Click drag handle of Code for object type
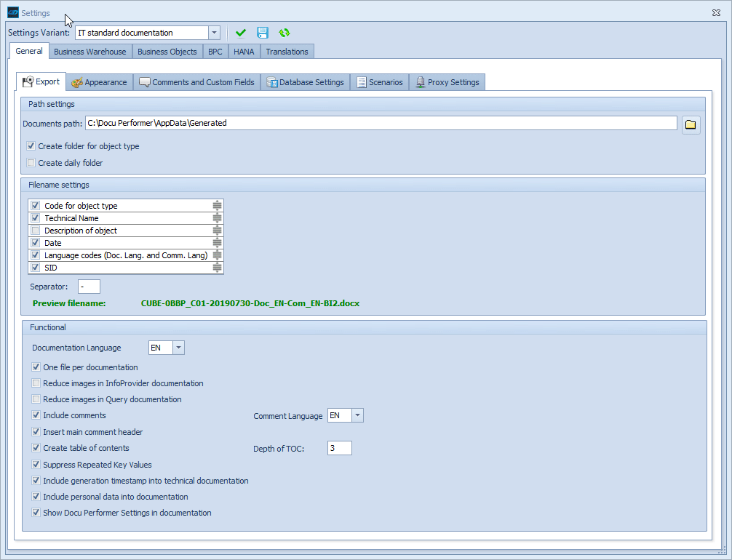 [x=217, y=206]
